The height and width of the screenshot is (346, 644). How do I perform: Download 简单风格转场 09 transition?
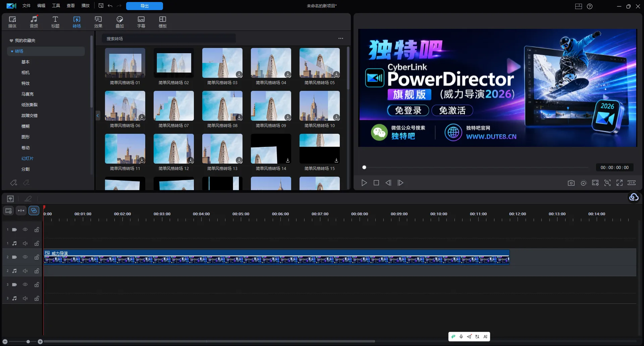click(287, 117)
